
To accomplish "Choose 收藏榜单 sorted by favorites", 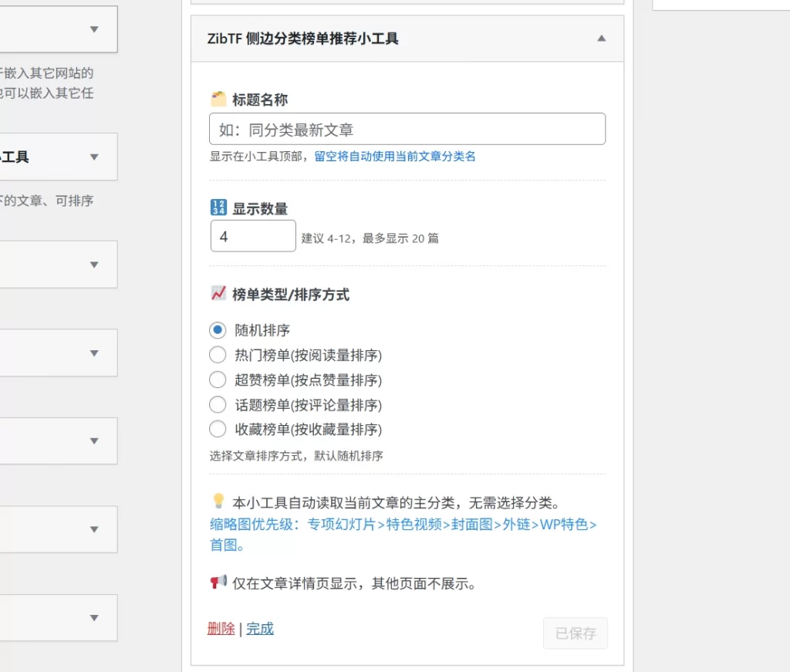I will tap(217, 429).
